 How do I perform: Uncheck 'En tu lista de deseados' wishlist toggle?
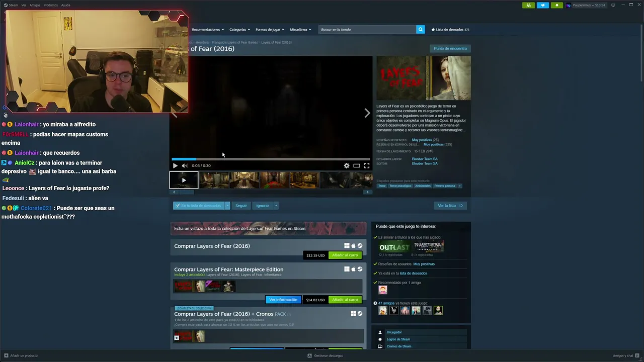tap(199, 206)
